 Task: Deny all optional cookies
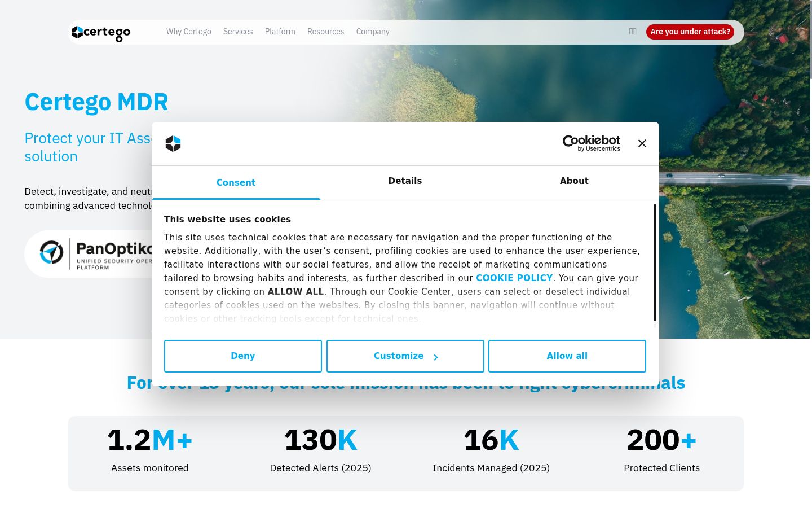tap(243, 356)
